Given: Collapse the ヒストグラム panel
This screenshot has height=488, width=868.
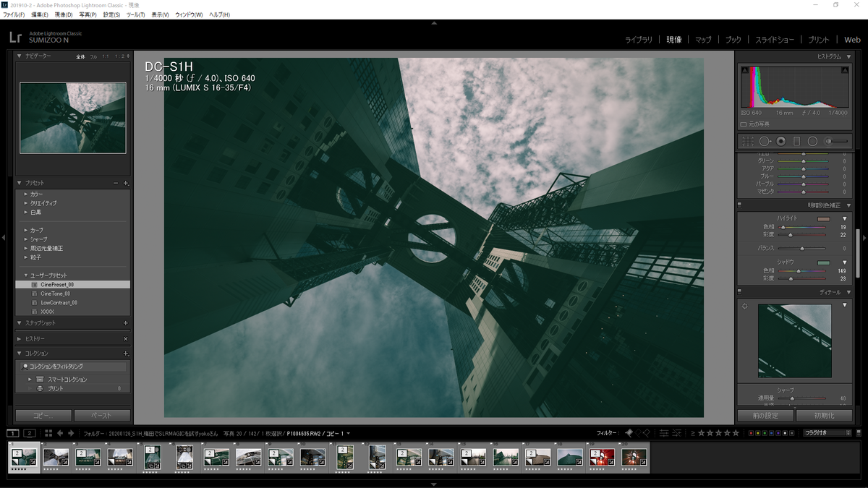Looking at the screenshot, I should coord(848,56).
